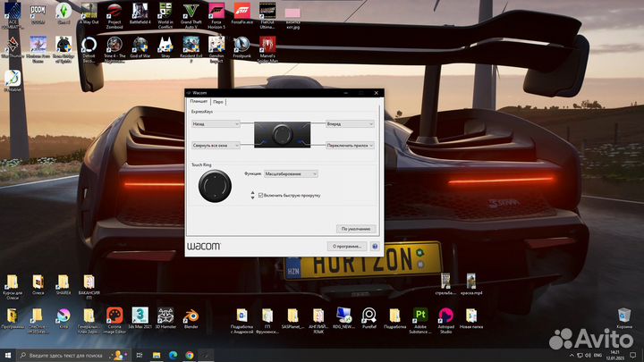The image size is (644, 362).
Task: Open Astropad Studio shortcut
Action: click(445, 321)
